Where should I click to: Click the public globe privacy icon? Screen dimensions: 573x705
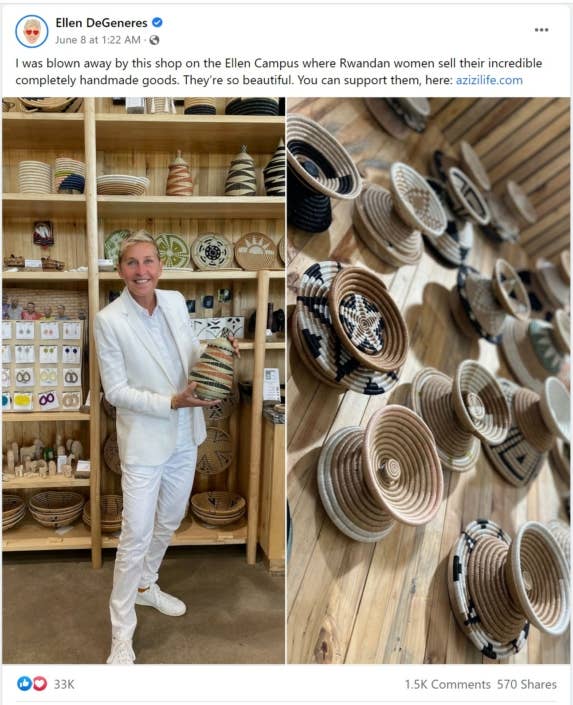tap(154, 40)
